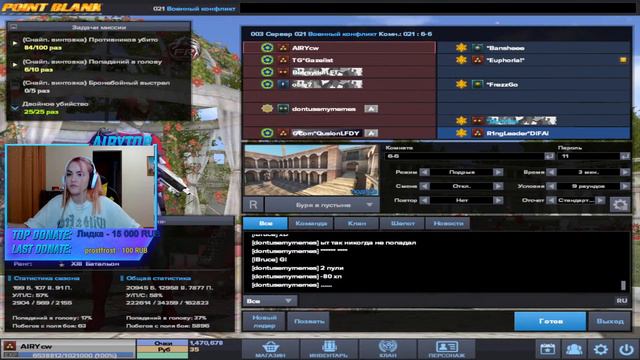Viewport: 640px width, 360px height.
Task: Click left arrow for Отсчет setting
Action: [551, 200]
